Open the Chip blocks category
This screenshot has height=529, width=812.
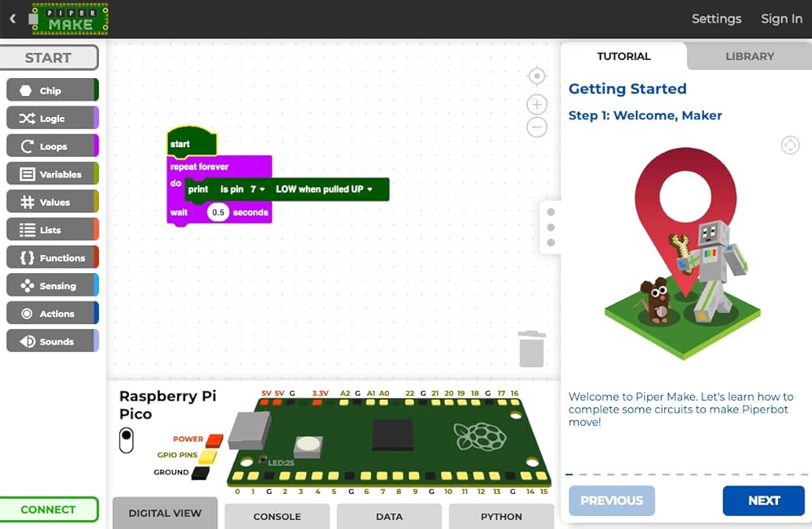(52, 90)
